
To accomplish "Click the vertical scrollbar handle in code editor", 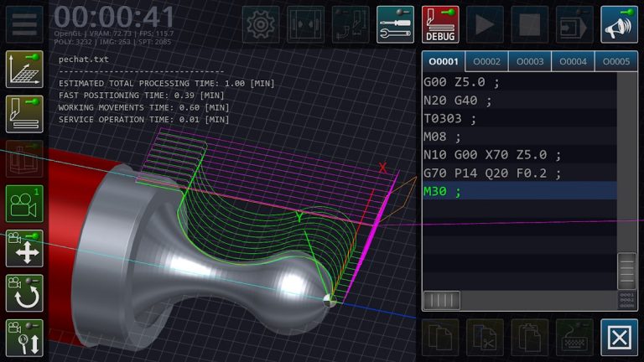I will [x=626, y=271].
